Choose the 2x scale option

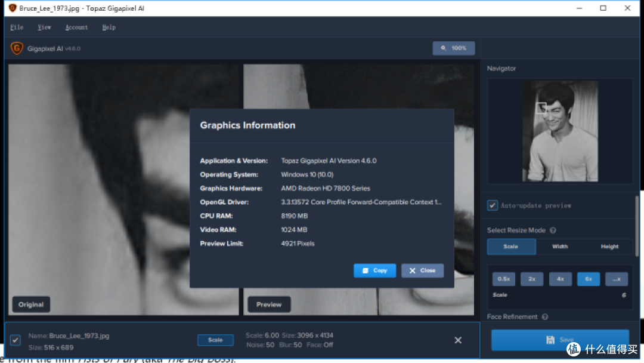click(x=532, y=279)
